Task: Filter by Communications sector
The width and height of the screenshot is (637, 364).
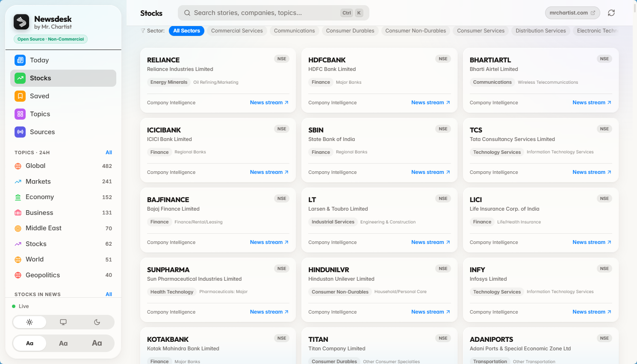Action: click(295, 31)
